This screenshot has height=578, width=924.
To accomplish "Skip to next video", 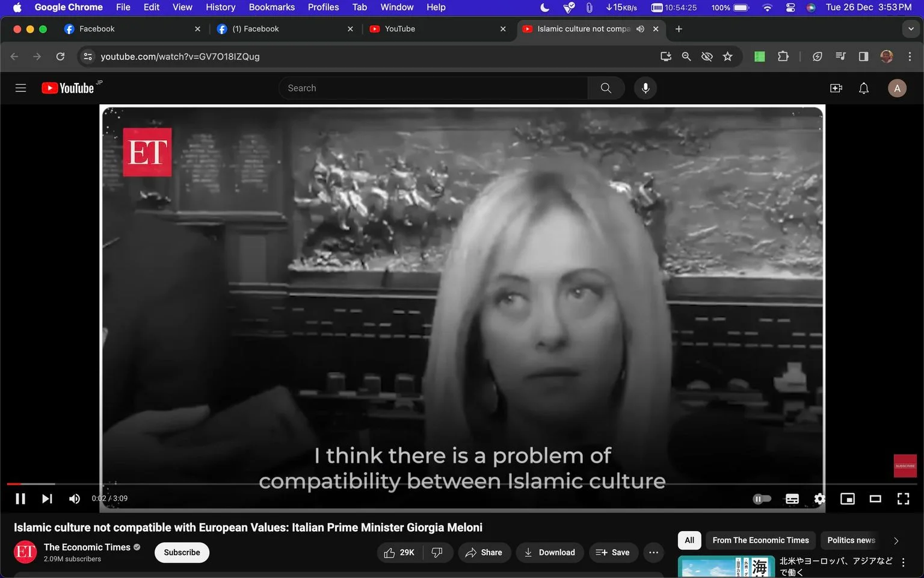I will (x=47, y=499).
